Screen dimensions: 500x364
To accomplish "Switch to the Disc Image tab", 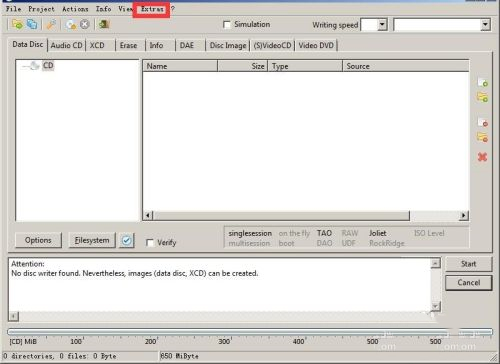I will coord(228,45).
